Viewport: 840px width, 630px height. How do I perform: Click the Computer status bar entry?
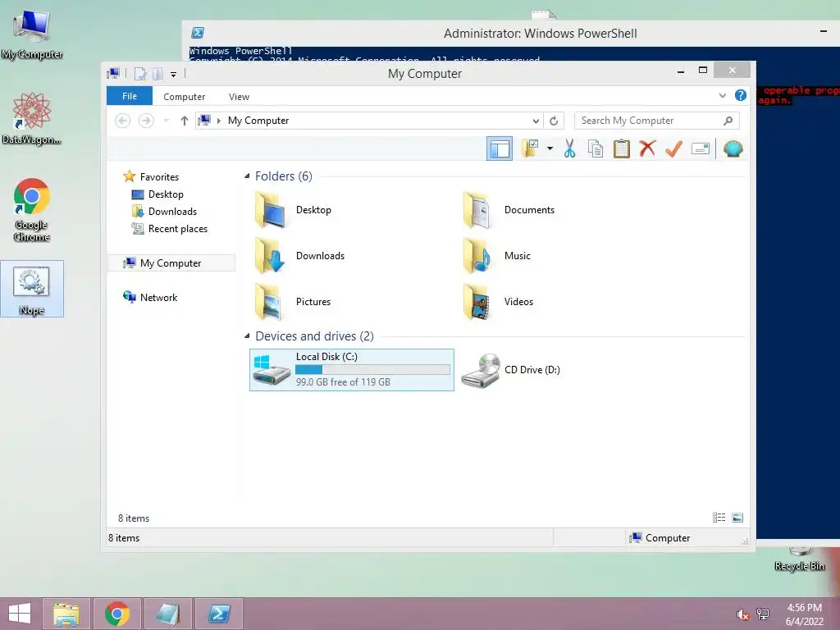click(660, 538)
